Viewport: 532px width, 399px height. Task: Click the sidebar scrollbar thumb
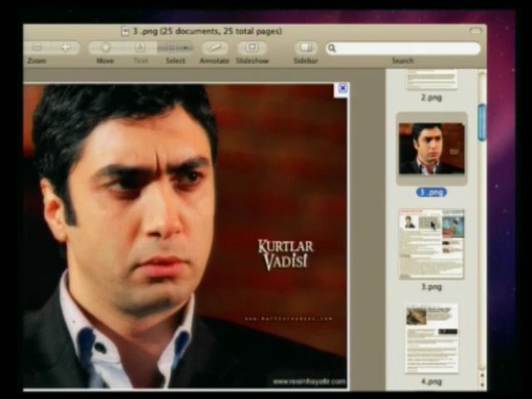(482, 122)
